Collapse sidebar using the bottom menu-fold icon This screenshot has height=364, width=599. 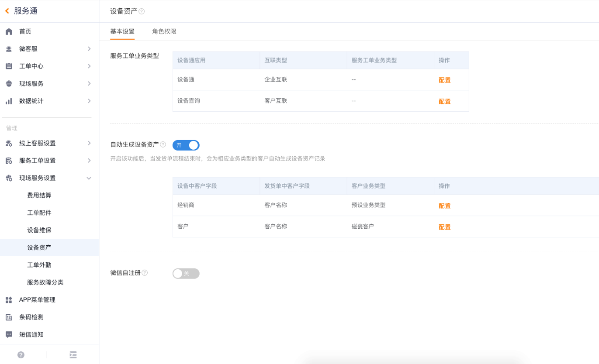click(73, 355)
